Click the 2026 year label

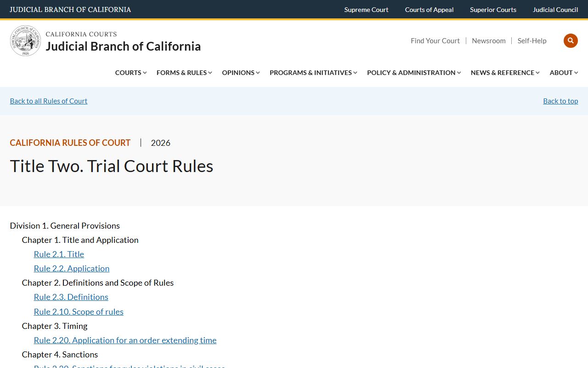pyautogui.click(x=161, y=143)
